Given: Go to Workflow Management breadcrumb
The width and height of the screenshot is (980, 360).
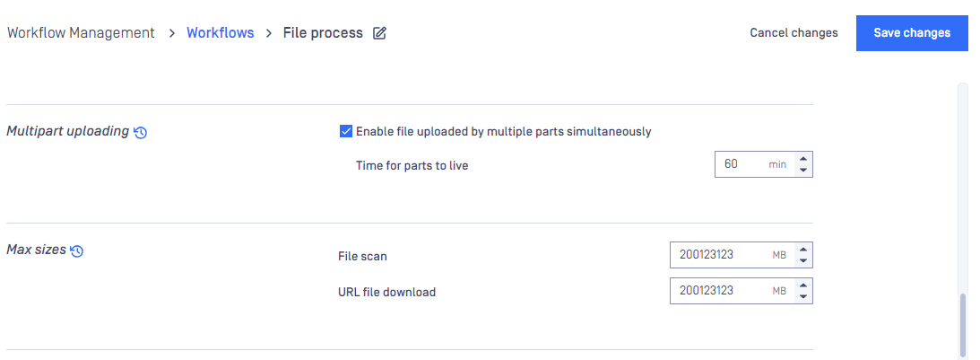Looking at the screenshot, I should click(x=81, y=32).
